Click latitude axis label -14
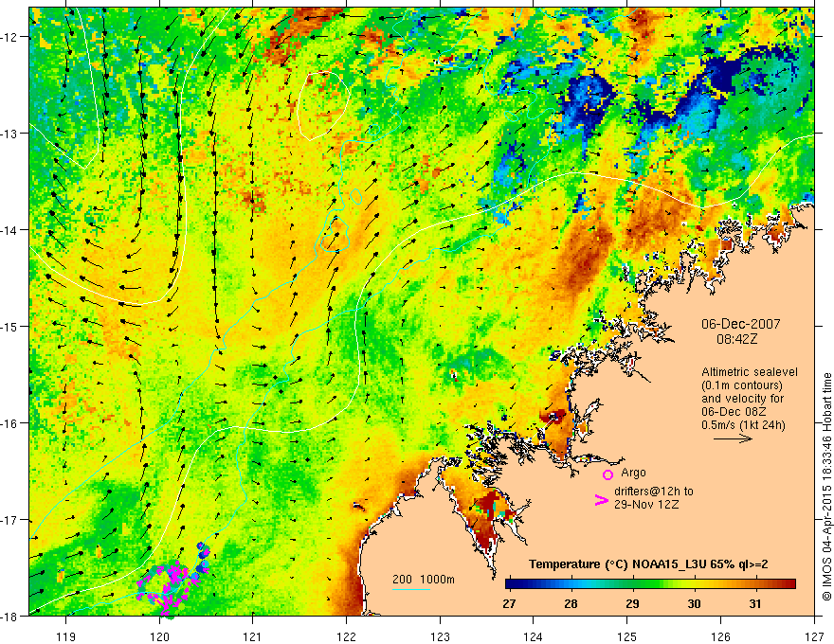The height and width of the screenshot is (644, 834). 9,230
